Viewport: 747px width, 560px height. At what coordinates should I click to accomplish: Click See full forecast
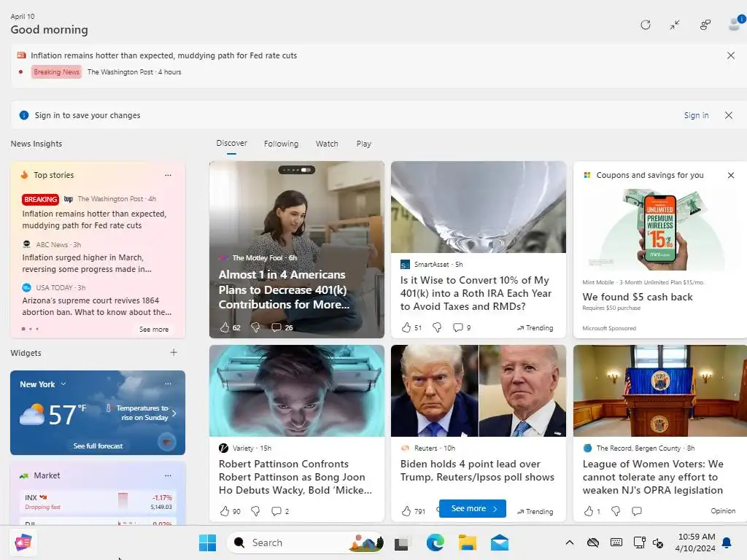[x=98, y=446]
